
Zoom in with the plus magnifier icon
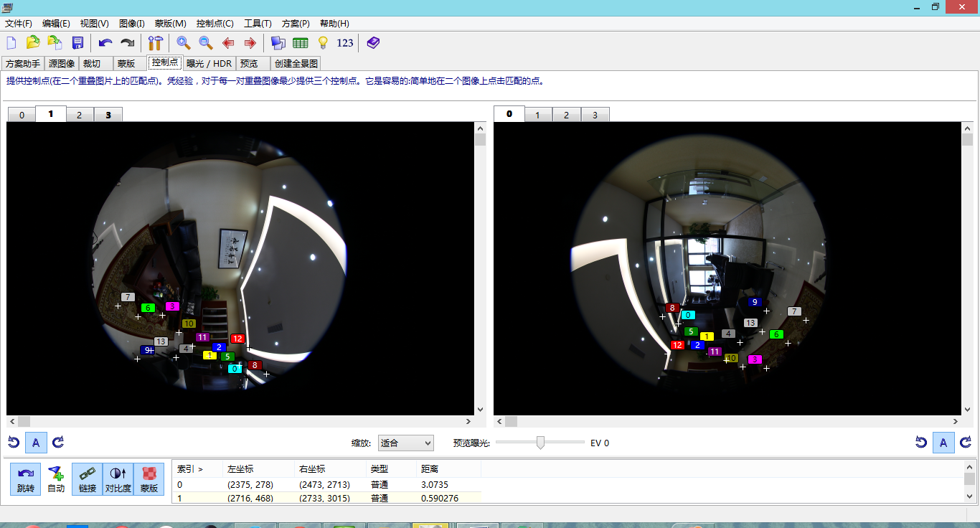[x=183, y=43]
